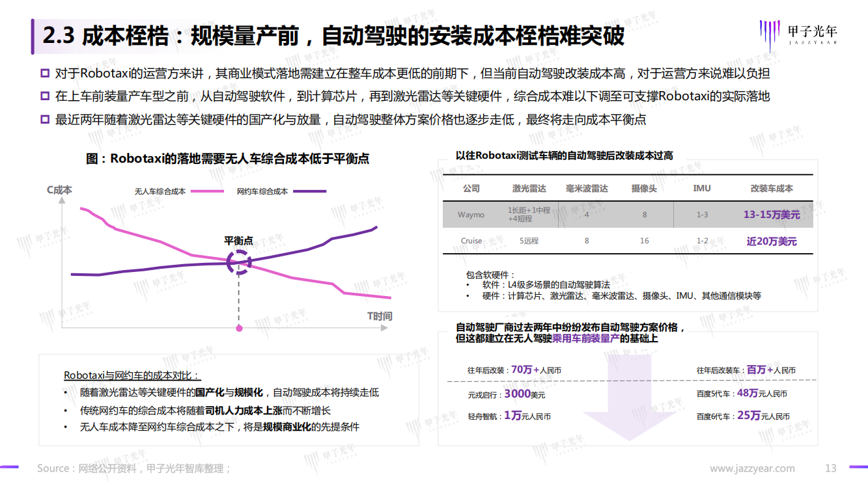Click page number 13 in the footer
This screenshot has width=868, height=488.
830,468
